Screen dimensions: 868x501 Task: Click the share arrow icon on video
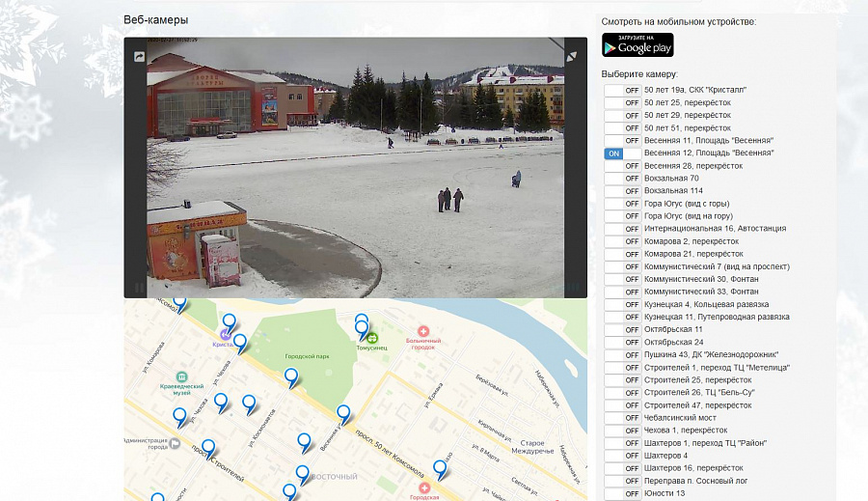138,57
